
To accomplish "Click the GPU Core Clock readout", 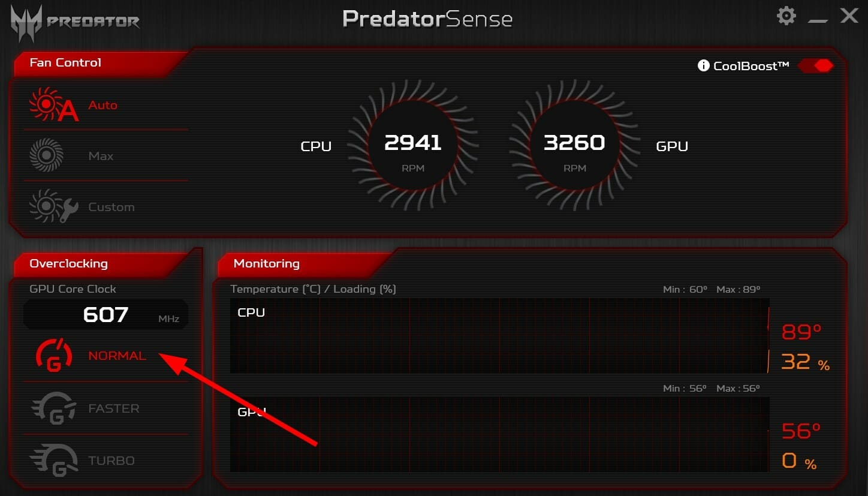I will coord(106,315).
